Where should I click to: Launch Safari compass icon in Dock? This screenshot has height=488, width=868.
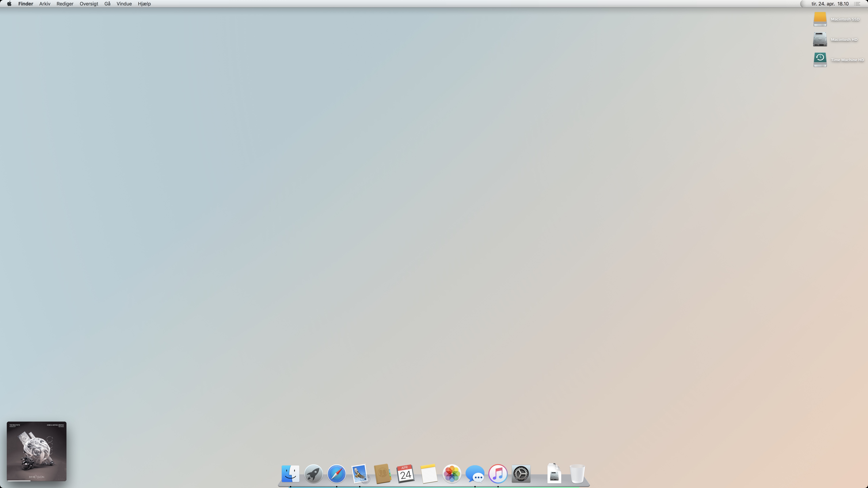click(x=336, y=474)
